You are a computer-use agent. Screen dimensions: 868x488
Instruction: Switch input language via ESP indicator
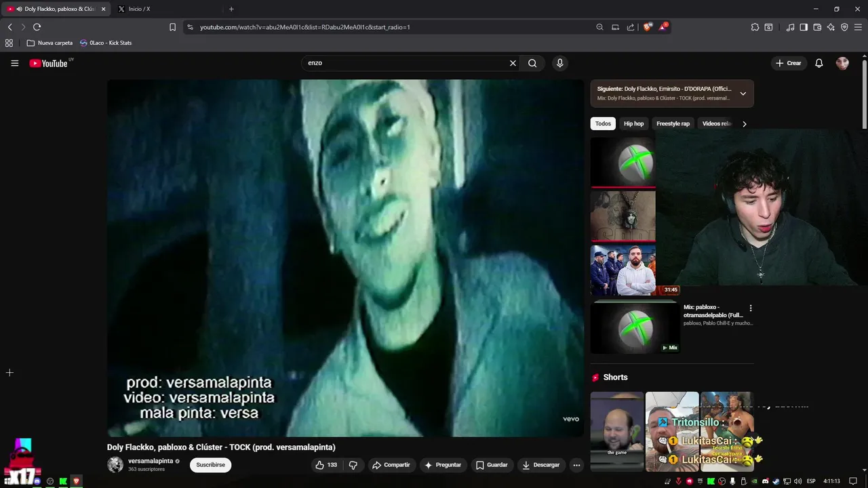click(x=811, y=481)
